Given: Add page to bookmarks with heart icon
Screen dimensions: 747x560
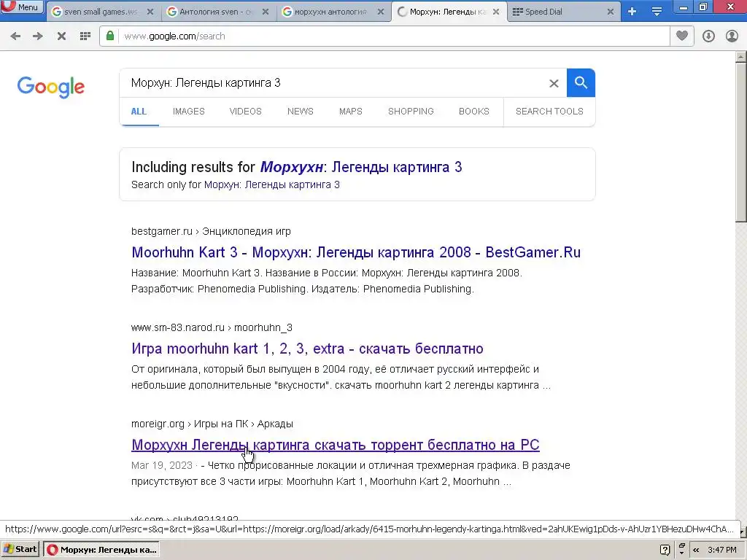Looking at the screenshot, I should click(x=682, y=36).
